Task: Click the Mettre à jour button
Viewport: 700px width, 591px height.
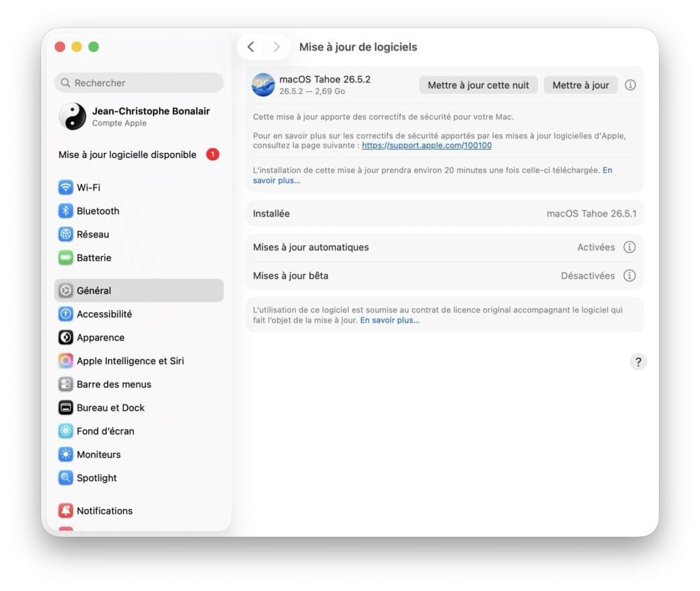Action: coord(580,85)
